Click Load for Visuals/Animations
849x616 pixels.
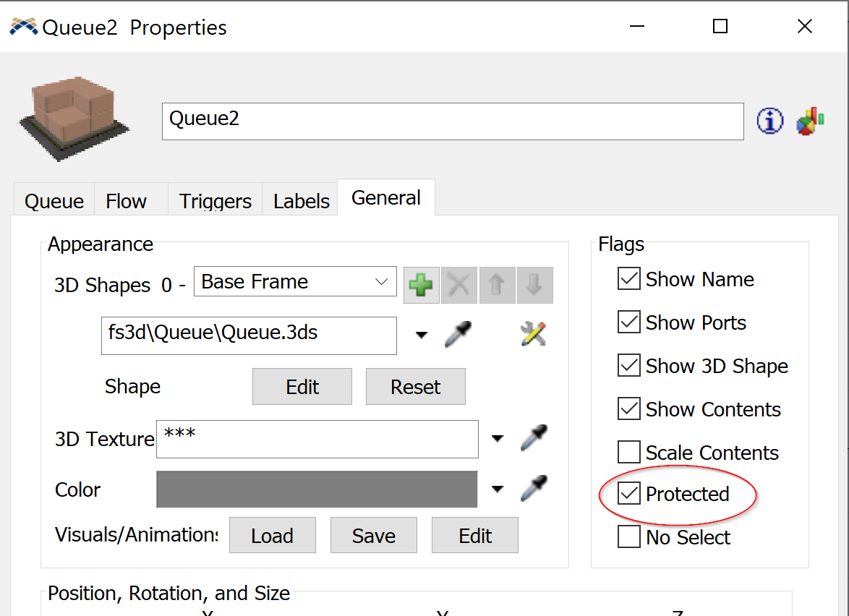[x=272, y=536]
